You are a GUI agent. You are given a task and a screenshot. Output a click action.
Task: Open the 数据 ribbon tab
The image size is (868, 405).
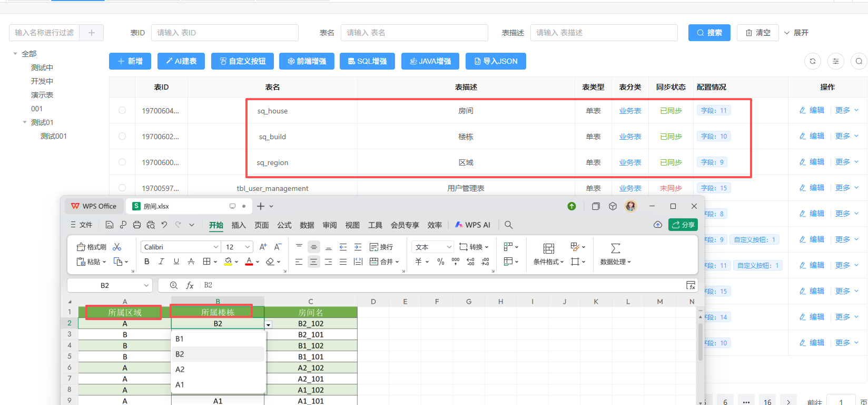307,225
